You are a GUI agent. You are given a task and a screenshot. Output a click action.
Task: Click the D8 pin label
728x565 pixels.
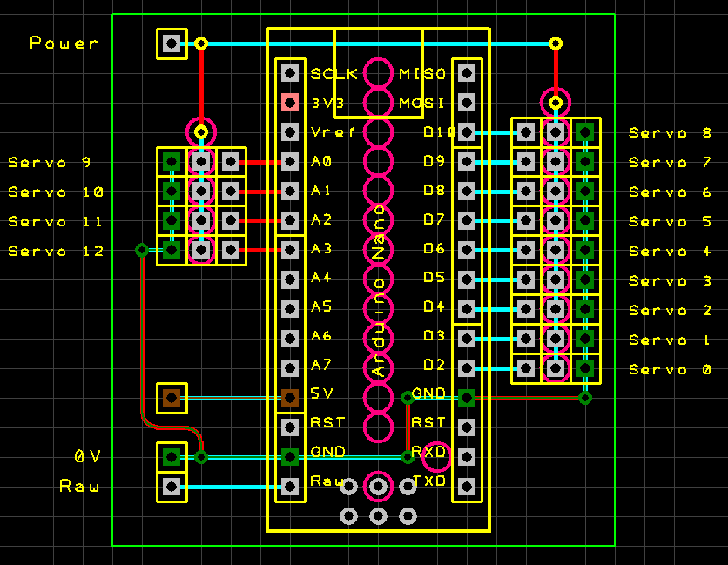435,191
